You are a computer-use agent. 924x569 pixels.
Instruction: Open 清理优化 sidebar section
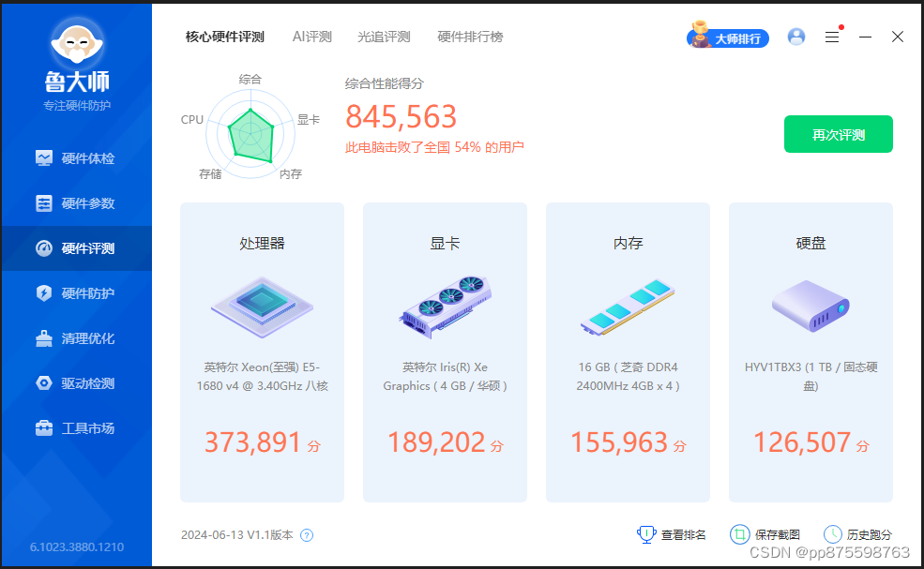(x=75, y=338)
